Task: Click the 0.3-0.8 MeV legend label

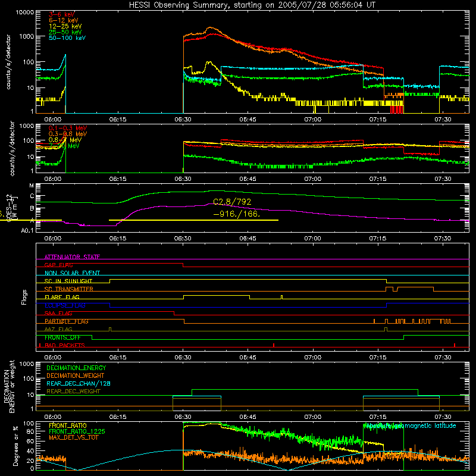Action: [68, 134]
